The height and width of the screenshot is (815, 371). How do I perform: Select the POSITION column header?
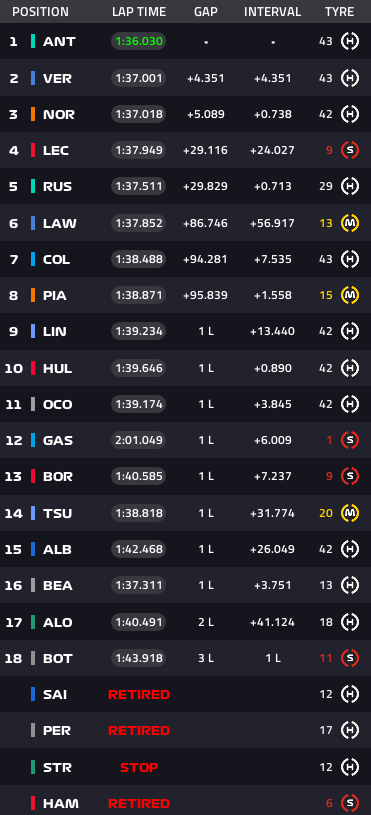(40, 11)
